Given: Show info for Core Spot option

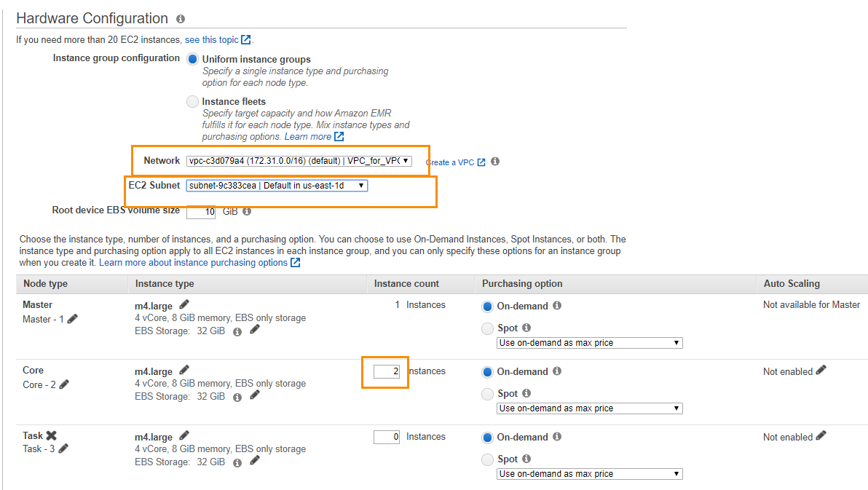Looking at the screenshot, I should (x=526, y=393).
